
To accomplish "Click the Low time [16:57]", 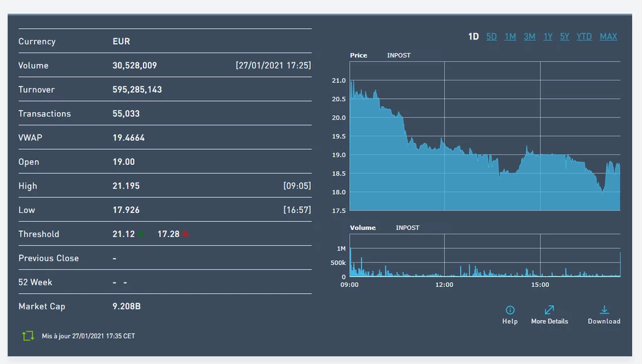I will [x=297, y=211].
